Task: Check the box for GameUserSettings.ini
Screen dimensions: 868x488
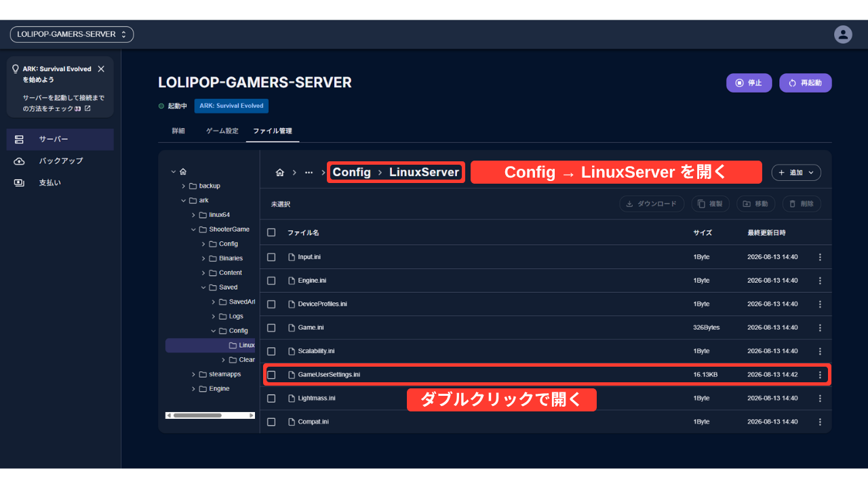Action: [x=271, y=375]
